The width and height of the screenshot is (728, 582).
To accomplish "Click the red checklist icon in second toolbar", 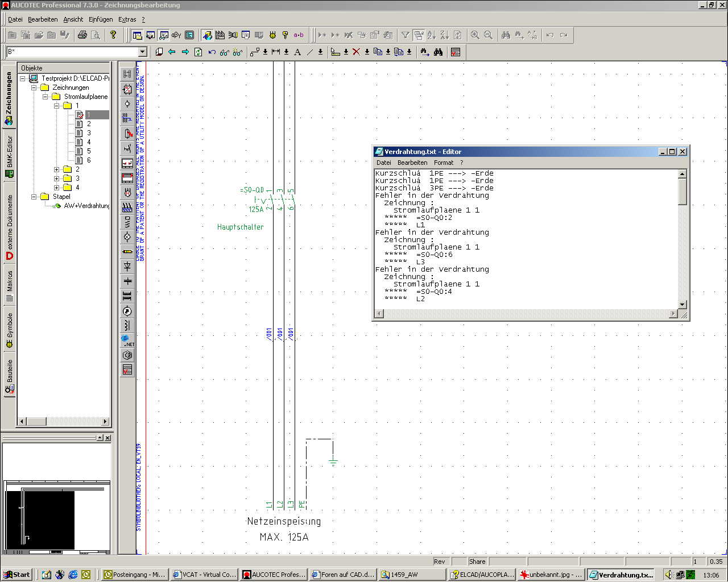I will 456,52.
